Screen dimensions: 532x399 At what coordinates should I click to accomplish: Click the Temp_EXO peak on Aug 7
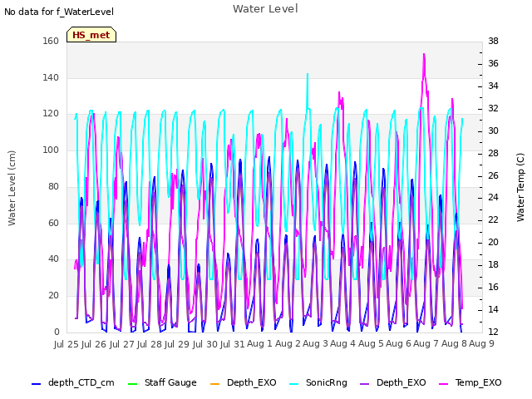[x=424, y=54]
